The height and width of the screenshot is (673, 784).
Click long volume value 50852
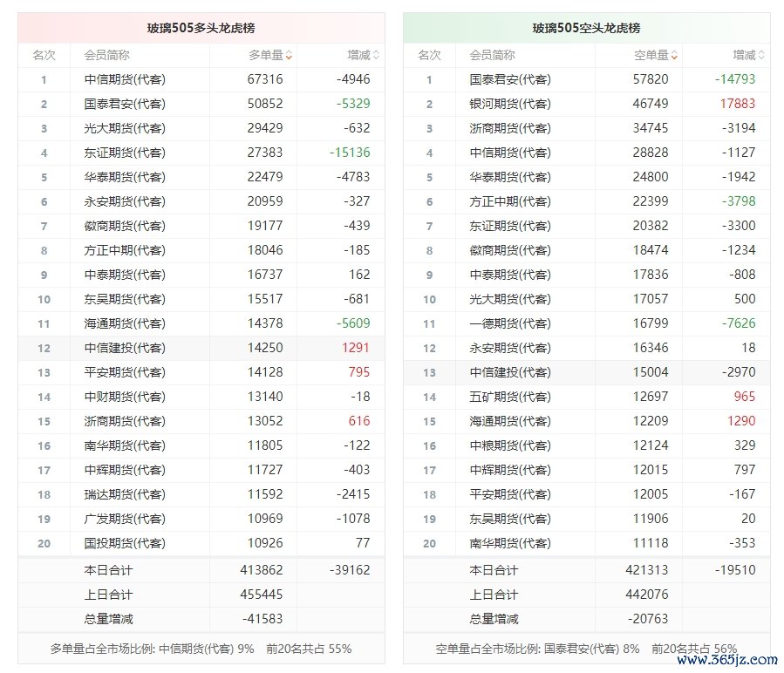point(265,104)
